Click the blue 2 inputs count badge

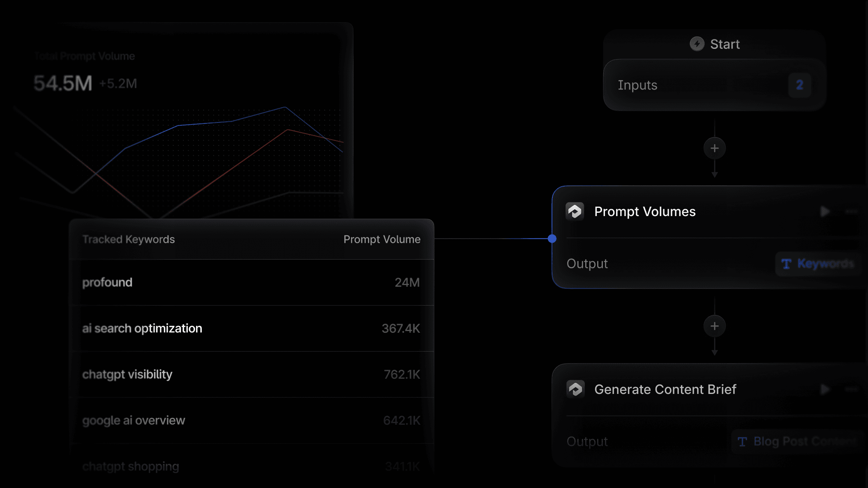point(799,85)
